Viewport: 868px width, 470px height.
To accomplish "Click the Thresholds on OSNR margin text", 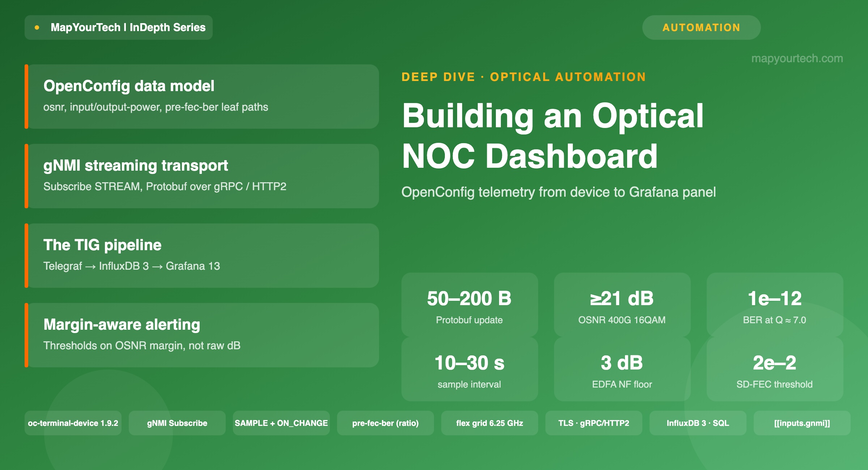I will (142, 346).
